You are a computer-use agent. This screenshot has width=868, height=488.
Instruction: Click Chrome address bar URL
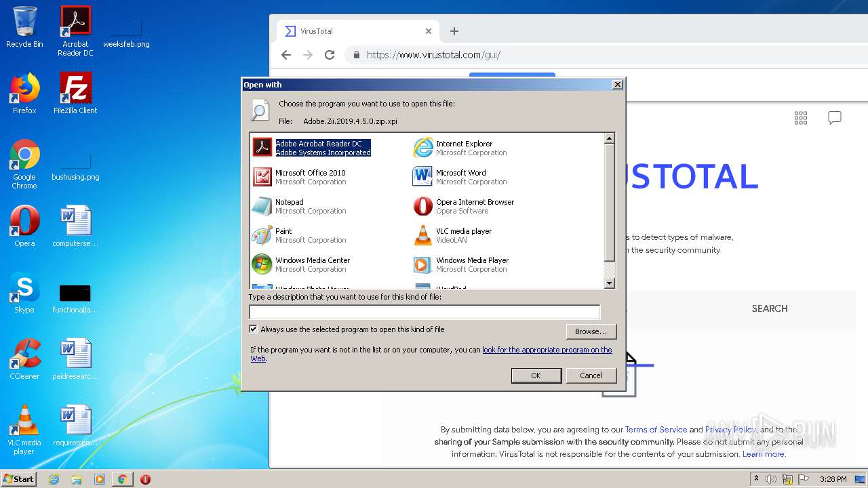(x=433, y=55)
